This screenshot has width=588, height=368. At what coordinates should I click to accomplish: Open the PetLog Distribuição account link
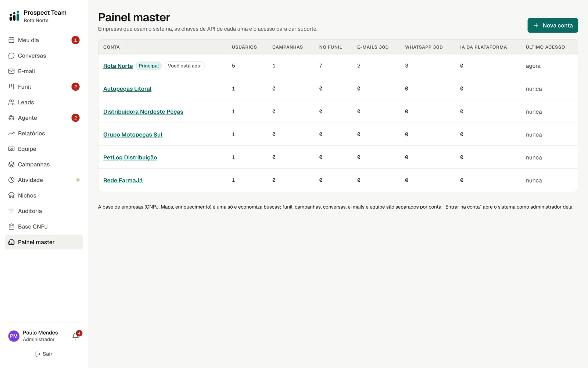(130, 158)
